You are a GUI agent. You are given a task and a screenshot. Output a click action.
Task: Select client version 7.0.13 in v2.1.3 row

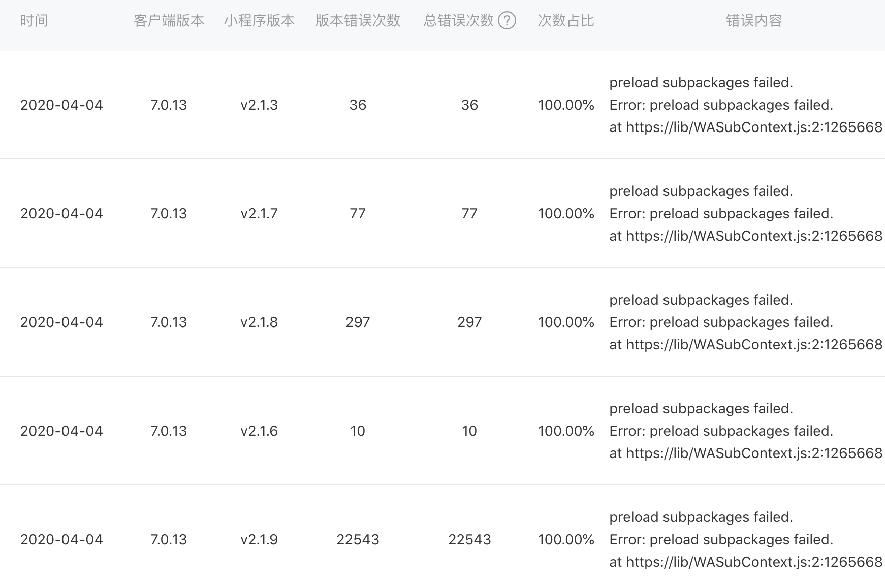click(169, 105)
